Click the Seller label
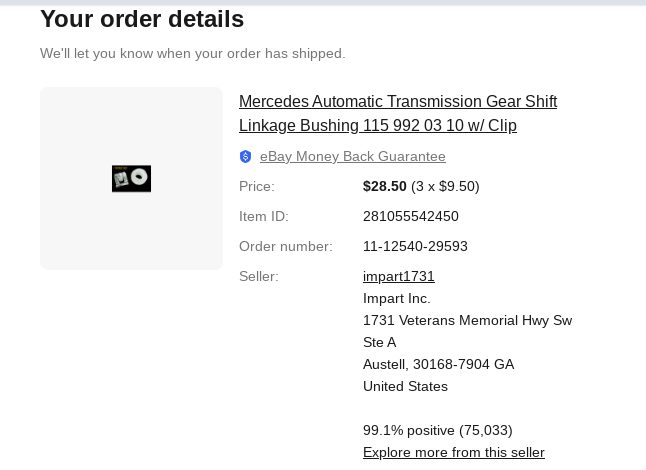The width and height of the screenshot is (646, 470). point(258,276)
